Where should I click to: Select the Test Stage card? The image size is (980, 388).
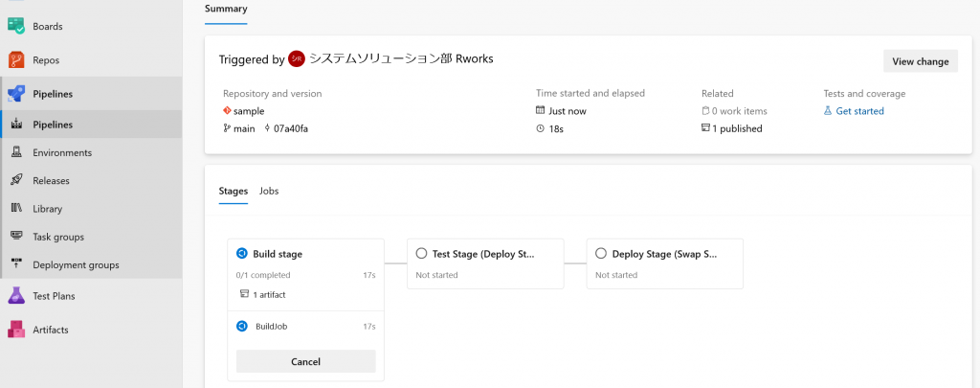click(485, 263)
